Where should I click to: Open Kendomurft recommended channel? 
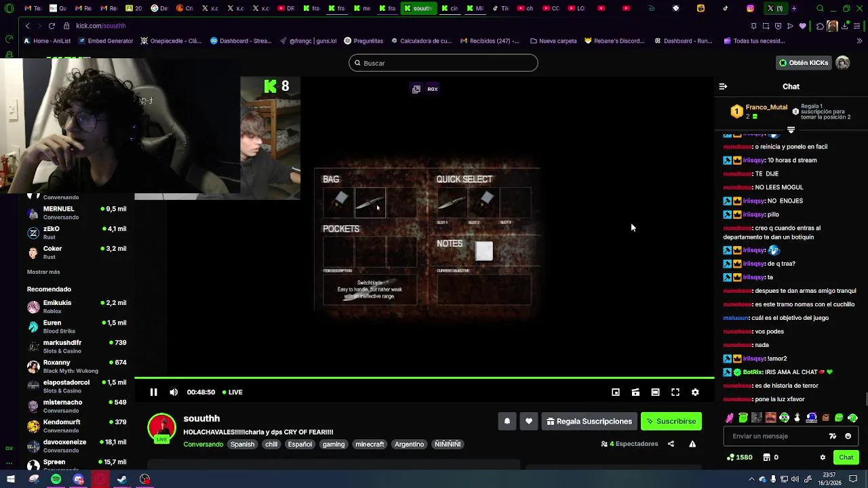[x=77, y=426]
